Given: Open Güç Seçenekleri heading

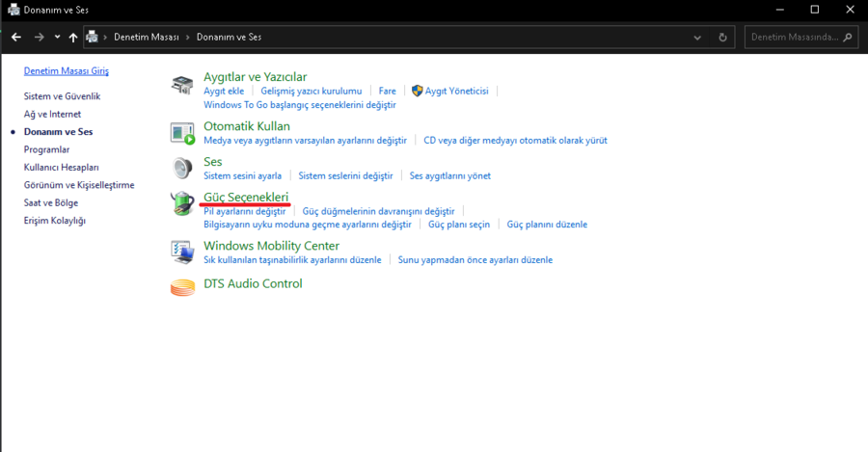Looking at the screenshot, I should (x=246, y=197).
